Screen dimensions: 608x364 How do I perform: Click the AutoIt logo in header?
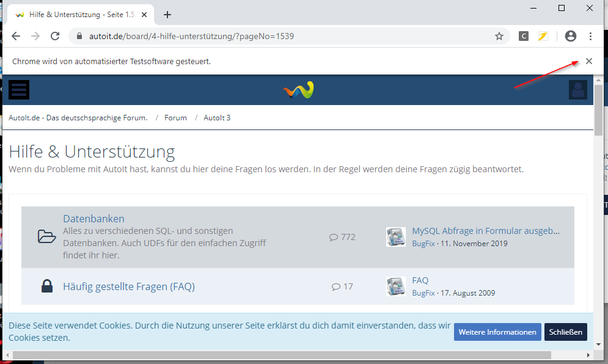coord(298,90)
